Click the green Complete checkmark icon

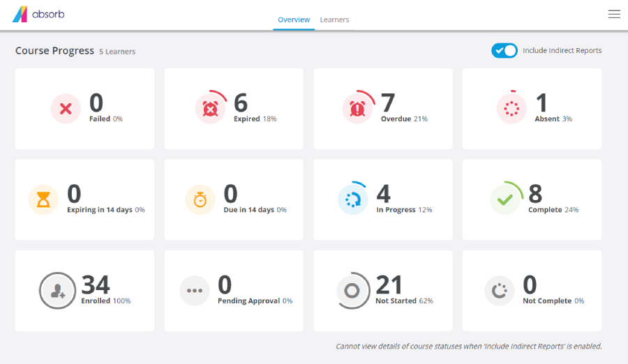(505, 199)
